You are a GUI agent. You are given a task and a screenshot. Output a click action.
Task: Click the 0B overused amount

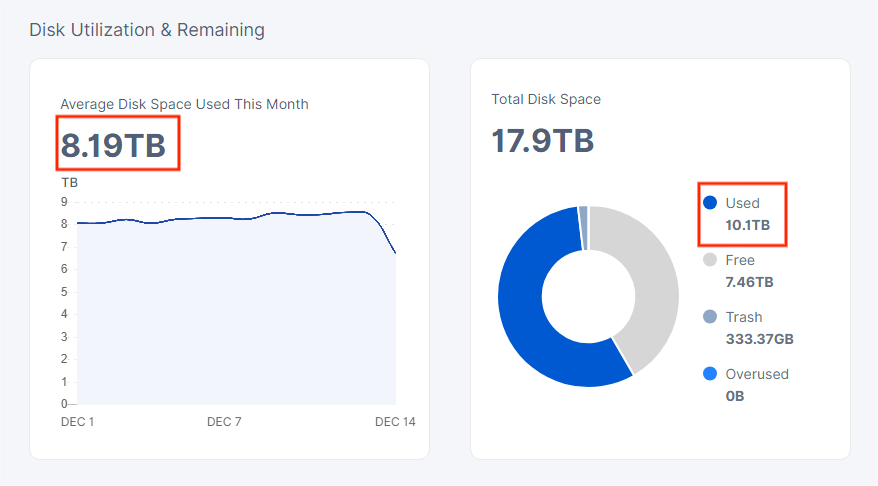point(735,396)
